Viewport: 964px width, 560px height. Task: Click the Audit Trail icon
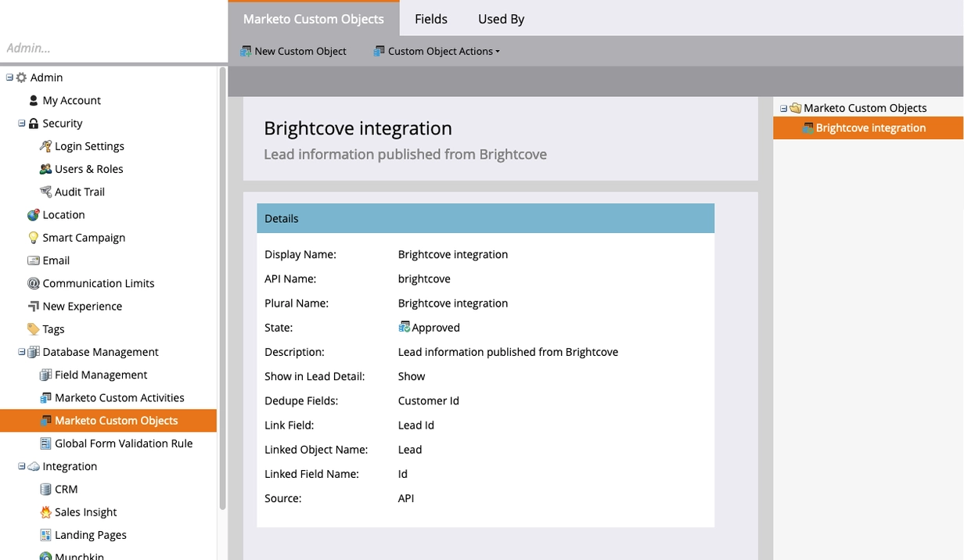tap(45, 192)
